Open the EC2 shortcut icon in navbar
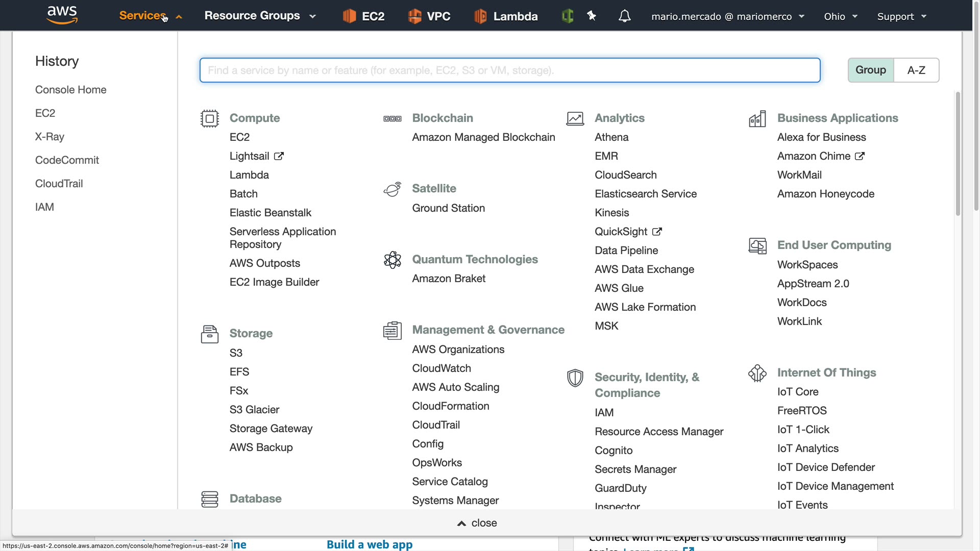 (x=349, y=16)
